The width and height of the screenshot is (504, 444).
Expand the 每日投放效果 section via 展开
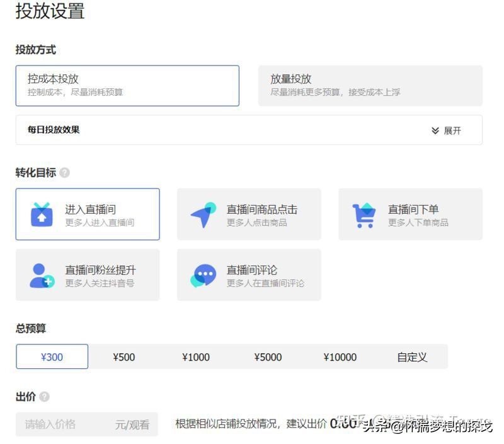(449, 130)
